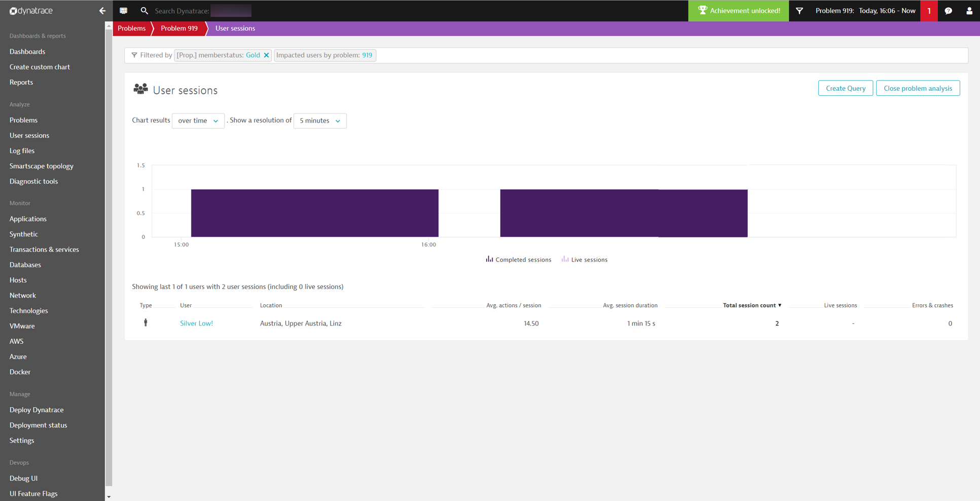This screenshot has height=501, width=980.
Task: Open Deploy Dynatrace in sidebar
Action: coord(37,410)
